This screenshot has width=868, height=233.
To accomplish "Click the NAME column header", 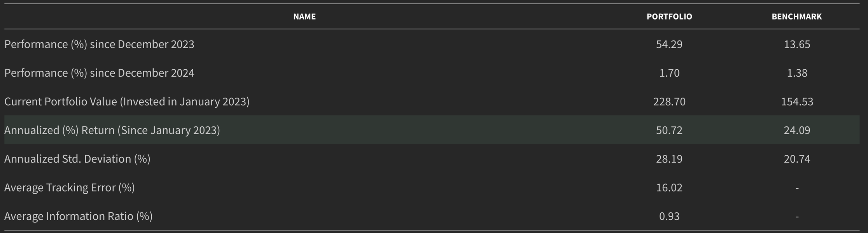I will [304, 17].
